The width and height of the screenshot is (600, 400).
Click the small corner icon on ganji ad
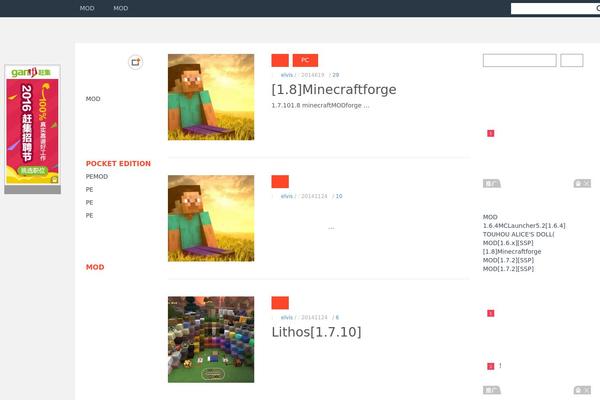click(55, 180)
